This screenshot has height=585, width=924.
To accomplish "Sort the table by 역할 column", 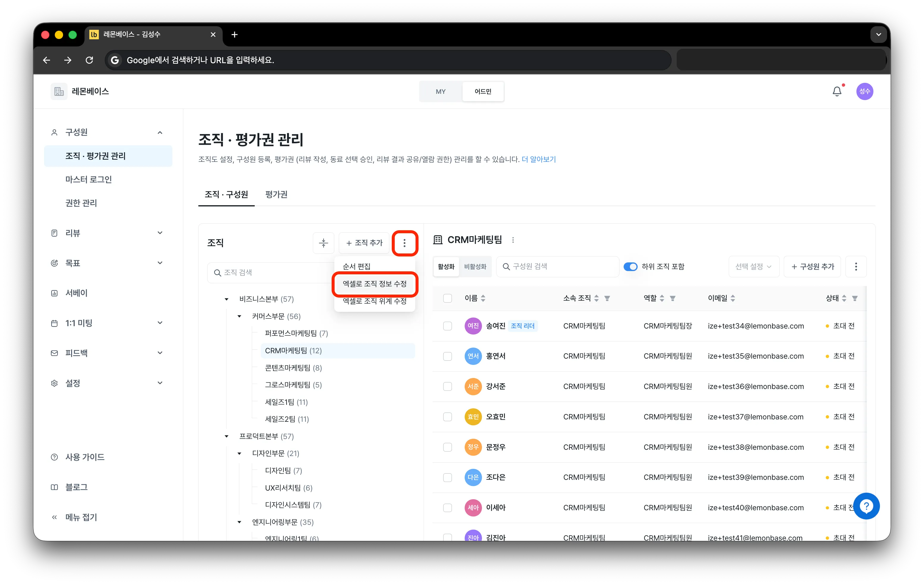I will pyautogui.click(x=662, y=298).
